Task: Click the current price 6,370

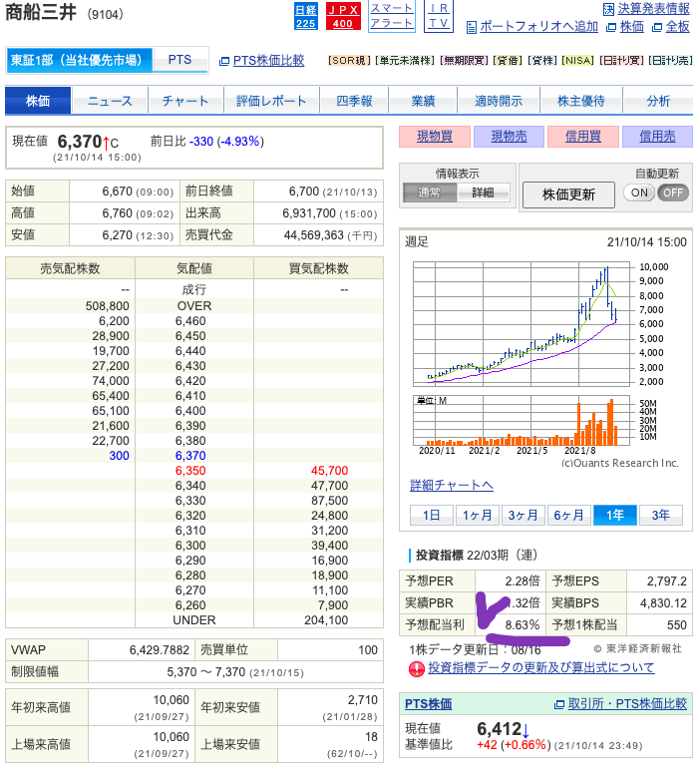Action: click(x=79, y=142)
